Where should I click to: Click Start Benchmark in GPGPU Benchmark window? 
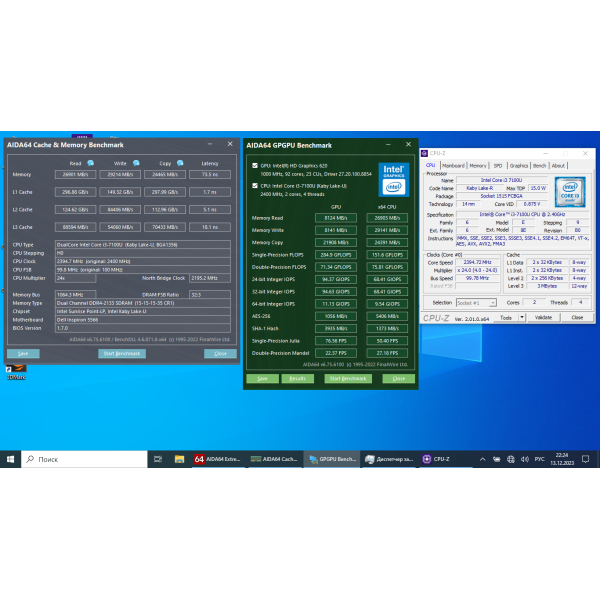(x=348, y=378)
